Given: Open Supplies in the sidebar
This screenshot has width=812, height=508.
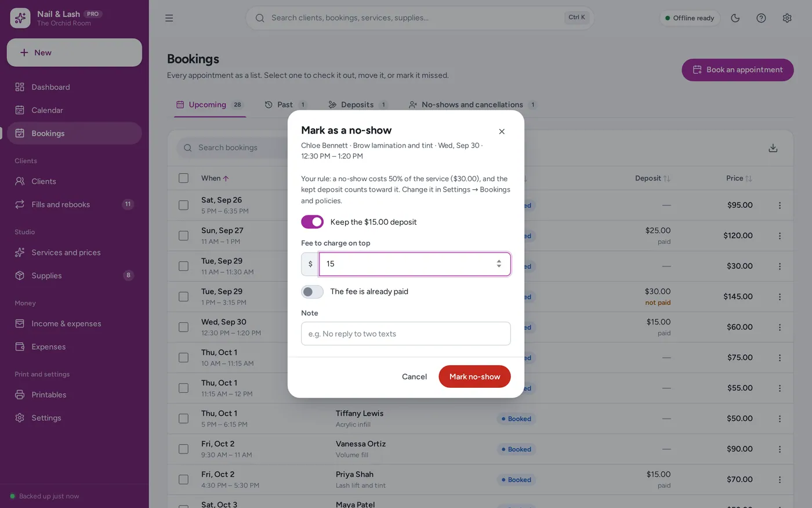Looking at the screenshot, I should coord(74,276).
